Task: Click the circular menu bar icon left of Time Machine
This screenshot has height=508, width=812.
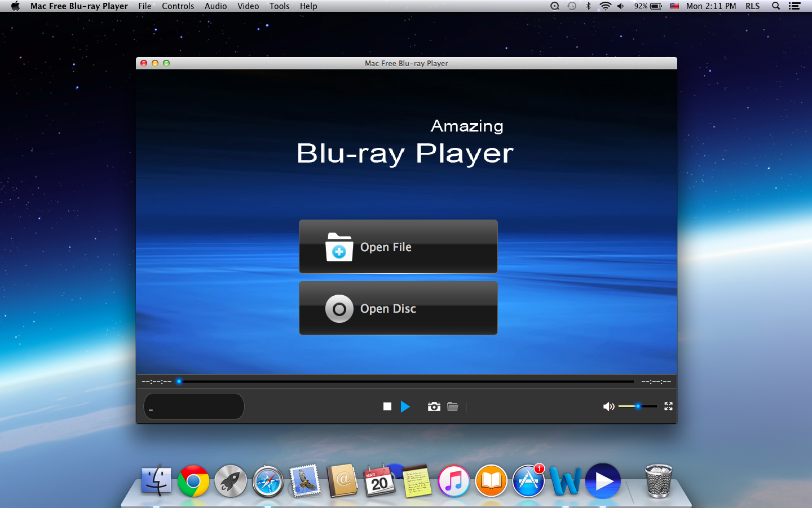Action: pos(555,6)
